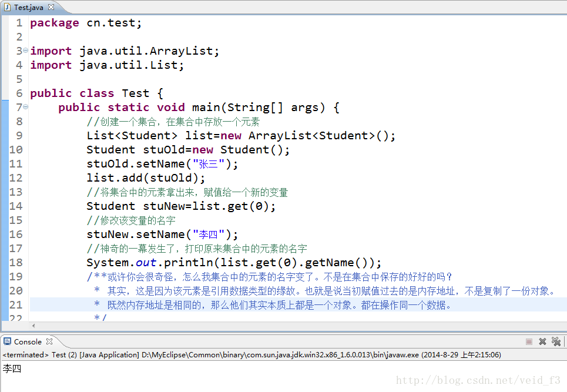This screenshot has height=392, width=567.
Task: Click the console output 李四
Action: click(12, 368)
